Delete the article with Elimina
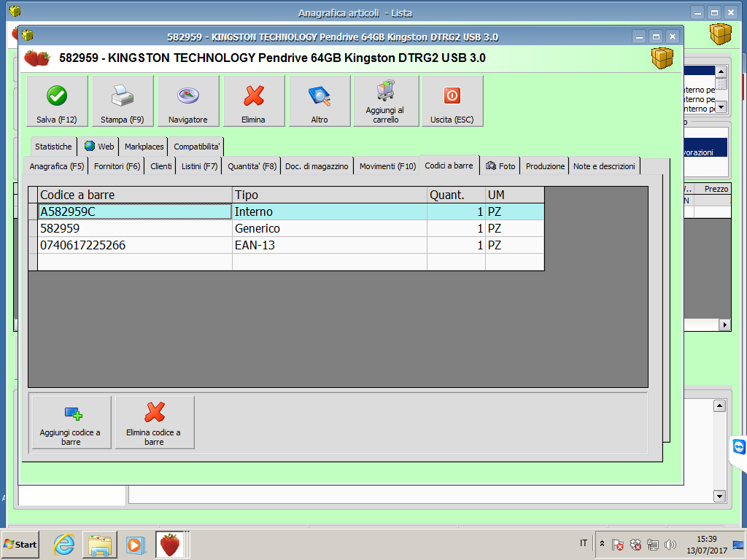The height and width of the screenshot is (560, 747). coord(254,101)
